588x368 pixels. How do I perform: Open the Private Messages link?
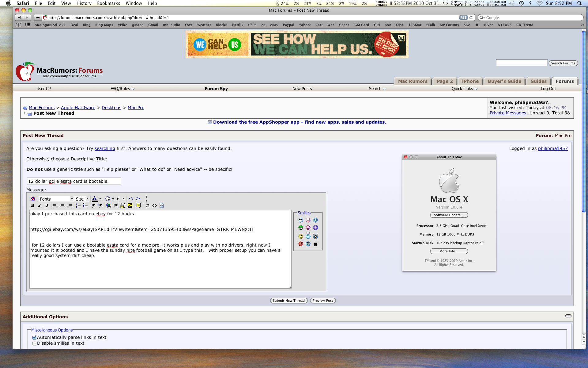pos(507,113)
